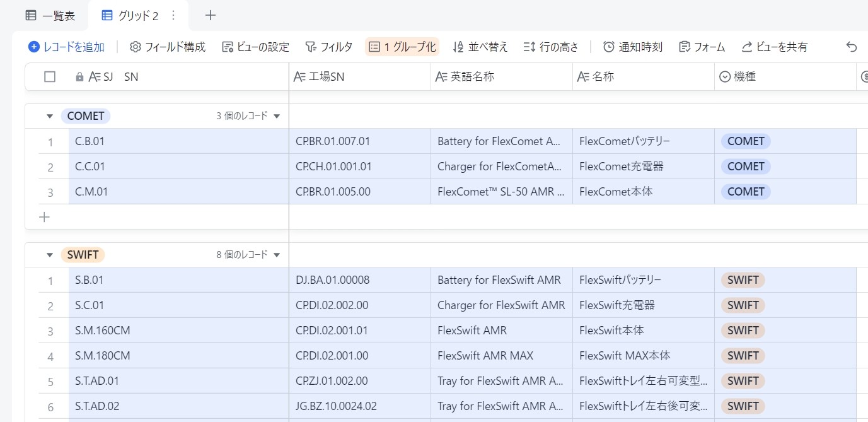Click the lock icon in SJ SN header
The width and height of the screenshot is (868, 422).
pos(79,77)
